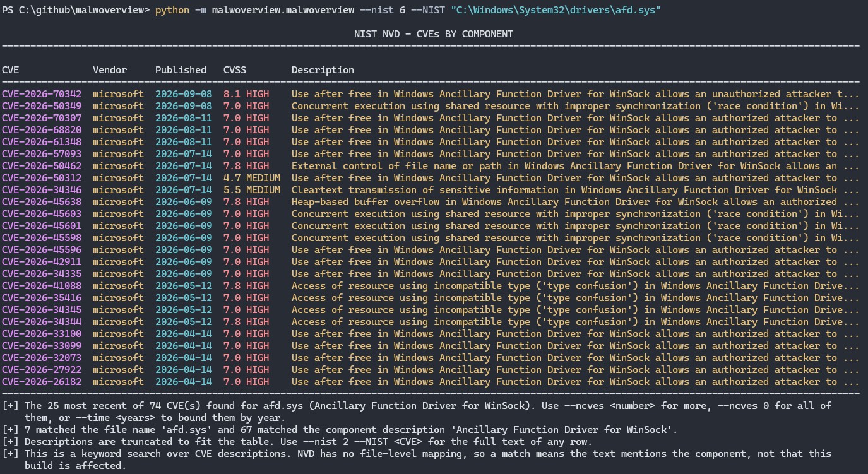Click the "This is a keyword search" note

tap(417, 459)
